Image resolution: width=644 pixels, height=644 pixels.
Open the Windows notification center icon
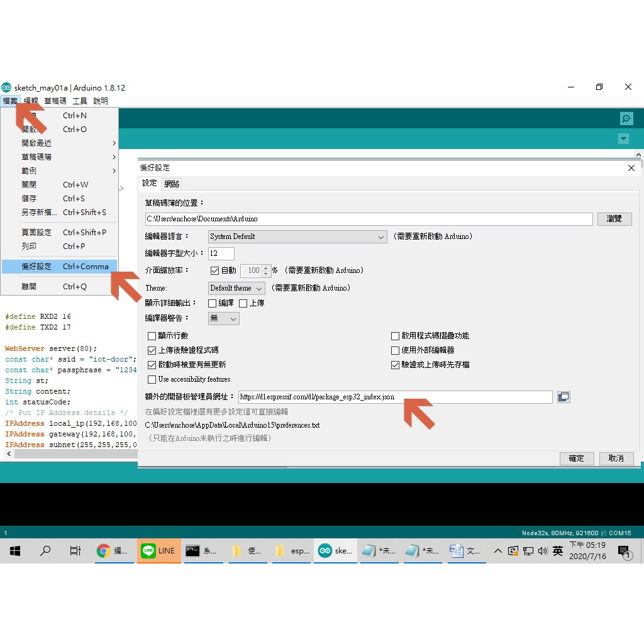pos(624,552)
